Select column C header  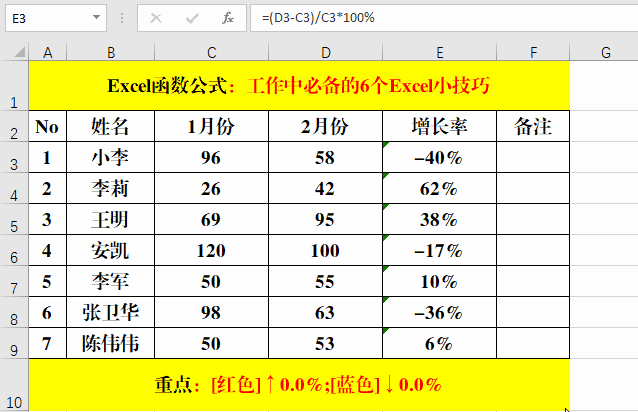212,52
